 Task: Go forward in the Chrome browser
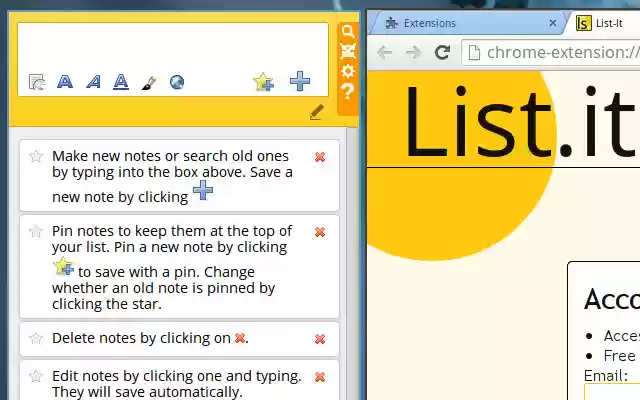coord(413,53)
